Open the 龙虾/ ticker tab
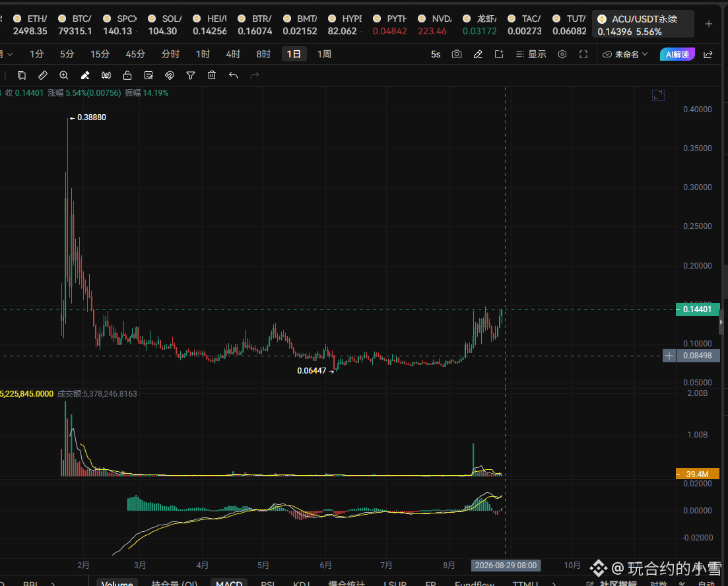The image size is (728, 586). coord(479,24)
